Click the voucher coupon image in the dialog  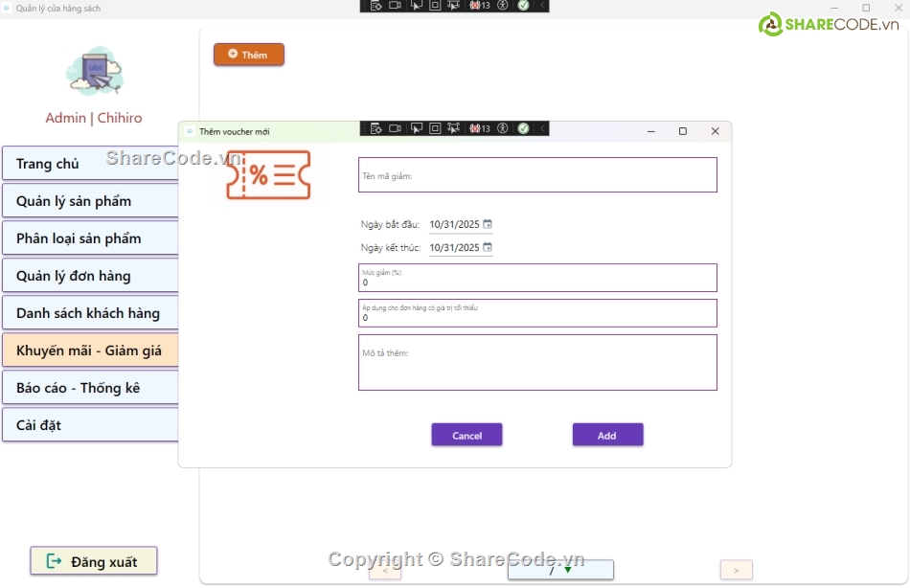tap(268, 175)
